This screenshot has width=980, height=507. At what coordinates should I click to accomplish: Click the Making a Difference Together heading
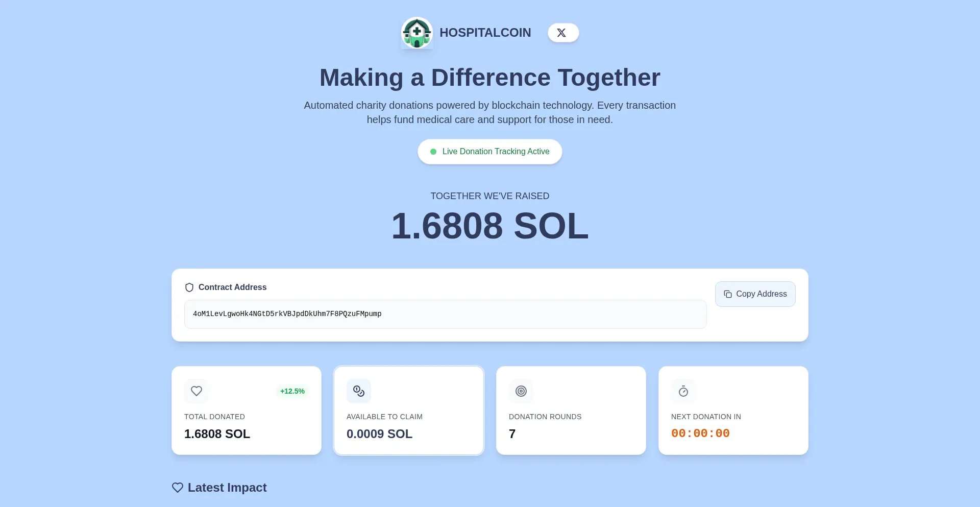(489, 78)
